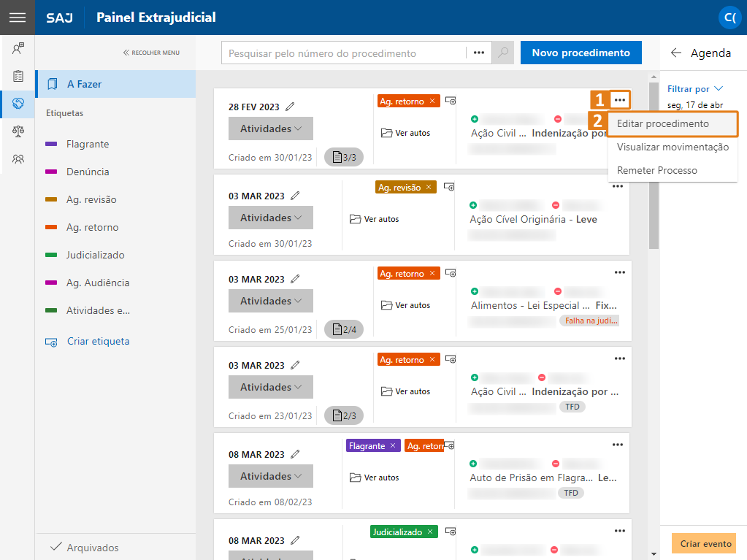Click the magnifier search button

coord(502,53)
